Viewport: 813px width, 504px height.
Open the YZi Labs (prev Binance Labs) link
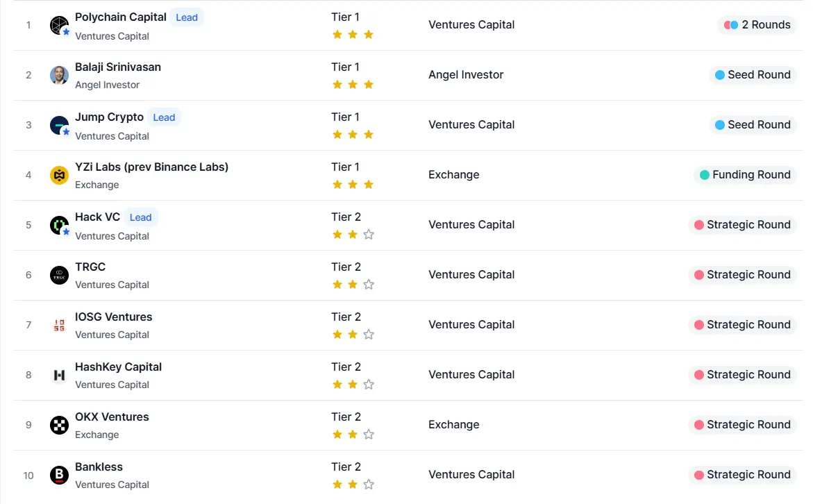151,167
